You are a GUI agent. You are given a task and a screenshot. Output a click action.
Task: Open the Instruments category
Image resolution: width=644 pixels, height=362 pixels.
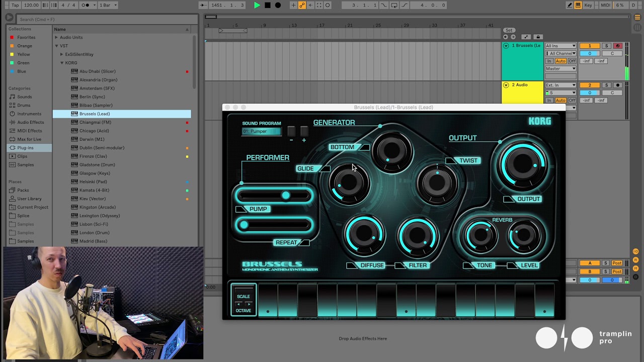(x=29, y=114)
